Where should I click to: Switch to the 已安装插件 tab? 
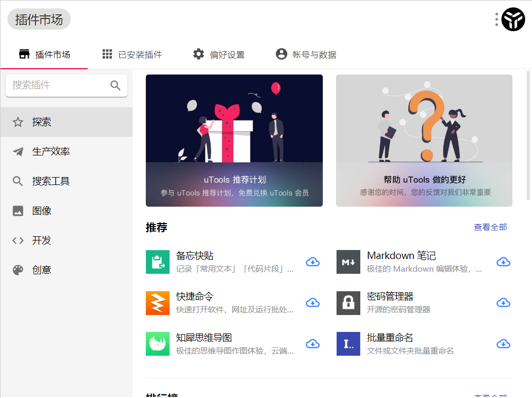132,54
